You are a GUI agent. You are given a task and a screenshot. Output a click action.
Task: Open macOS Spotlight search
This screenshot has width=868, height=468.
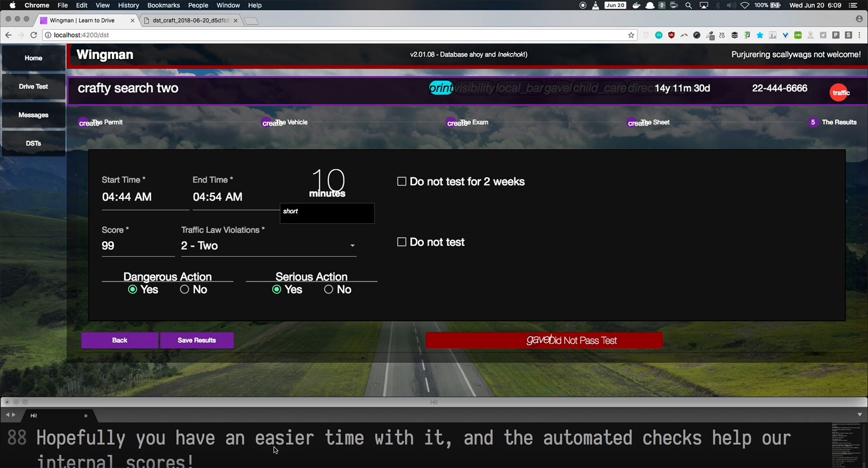coord(688,5)
